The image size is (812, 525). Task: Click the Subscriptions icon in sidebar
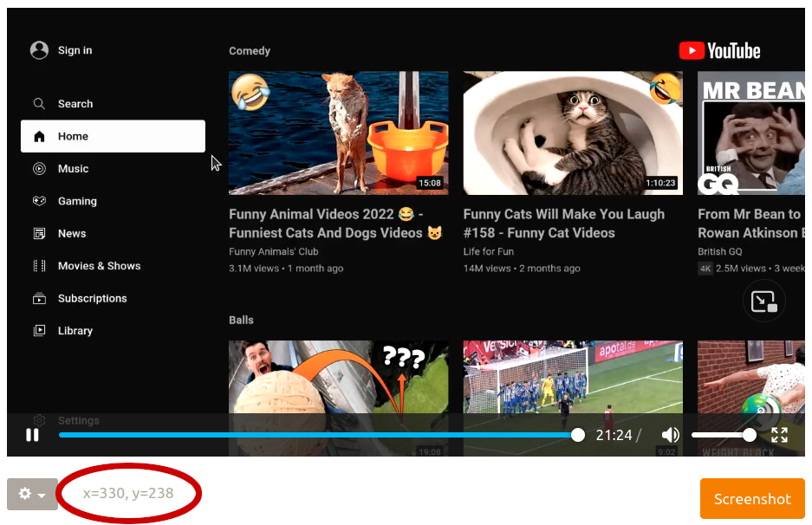(39, 298)
